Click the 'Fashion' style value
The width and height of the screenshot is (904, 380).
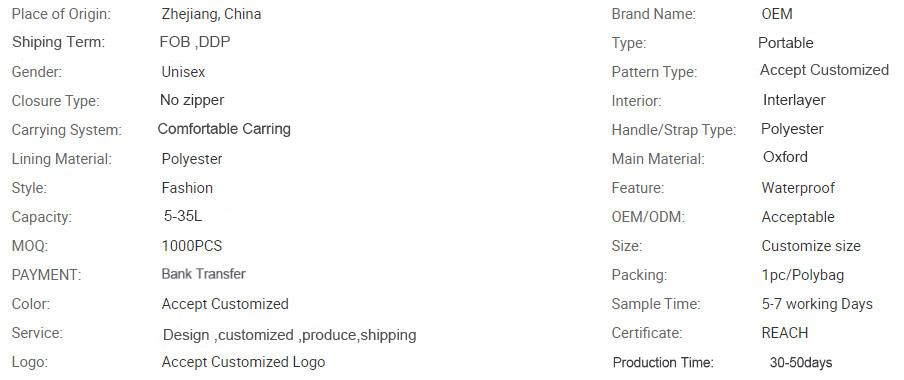click(x=187, y=188)
